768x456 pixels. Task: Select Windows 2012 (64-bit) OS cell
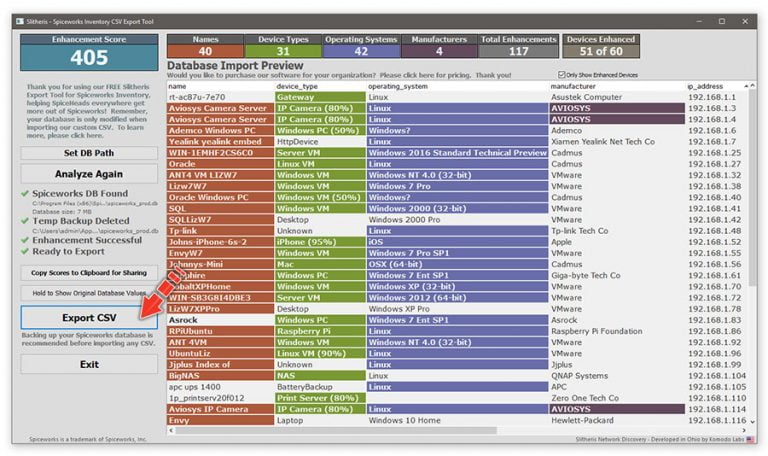coord(457,297)
